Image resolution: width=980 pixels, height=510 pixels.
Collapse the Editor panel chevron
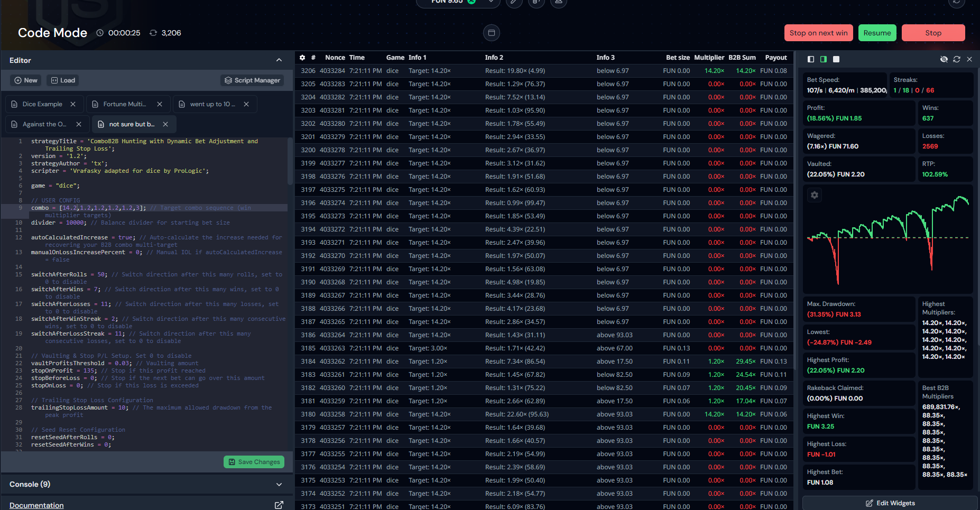point(279,60)
